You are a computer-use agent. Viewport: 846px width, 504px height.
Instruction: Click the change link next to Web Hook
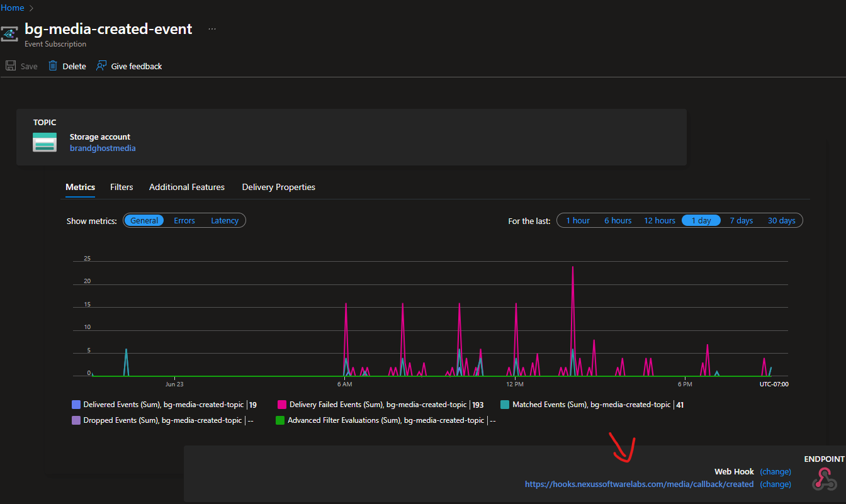(x=775, y=472)
